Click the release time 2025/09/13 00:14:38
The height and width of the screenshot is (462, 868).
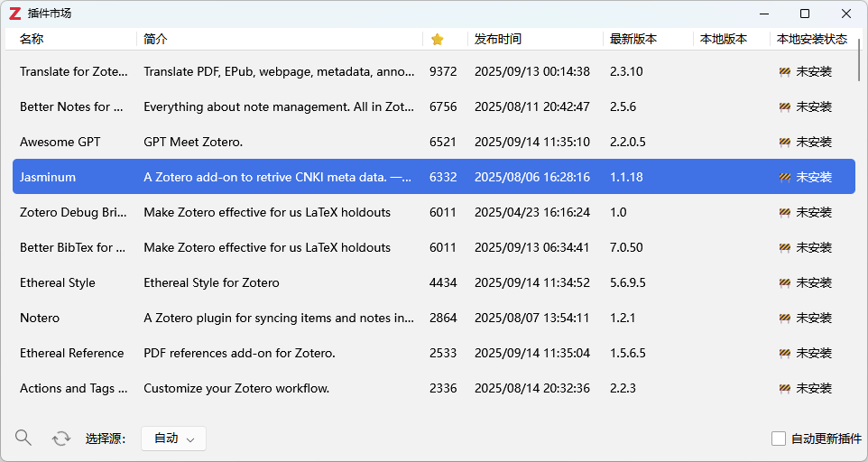(532, 71)
